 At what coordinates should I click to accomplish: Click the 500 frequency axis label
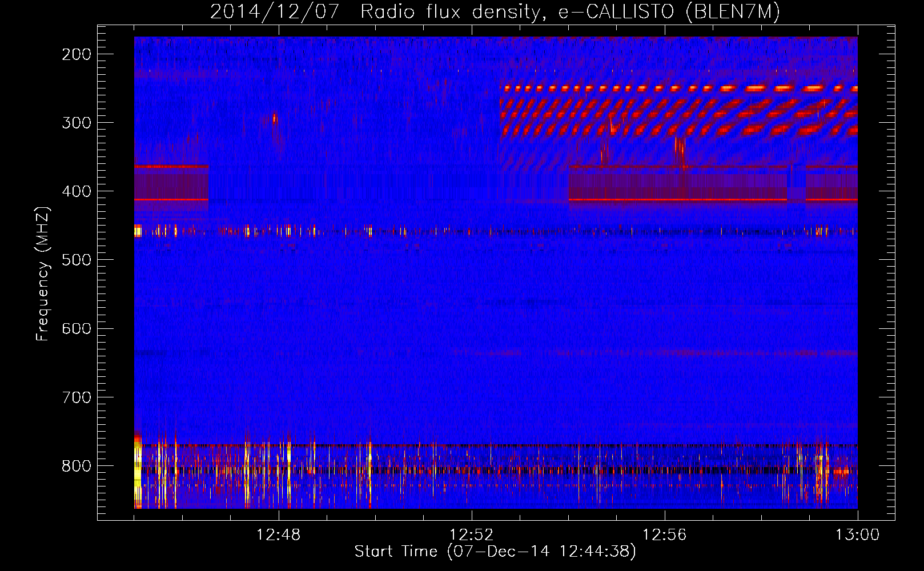[x=77, y=260]
